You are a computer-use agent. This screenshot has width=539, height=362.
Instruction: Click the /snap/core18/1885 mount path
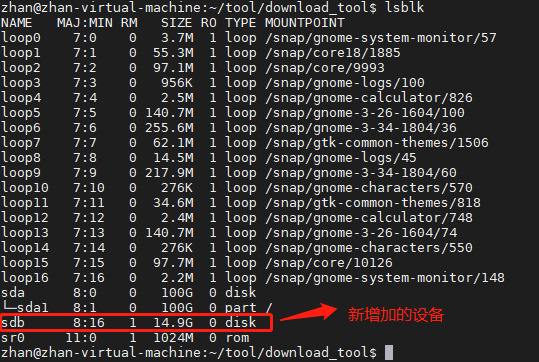click(x=333, y=53)
